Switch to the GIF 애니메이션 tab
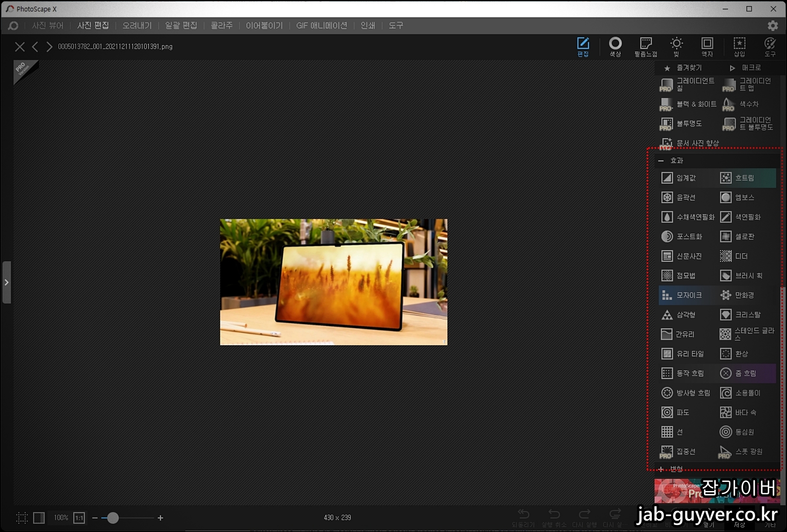This screenshot has height=532, width=787. point(322,26)
